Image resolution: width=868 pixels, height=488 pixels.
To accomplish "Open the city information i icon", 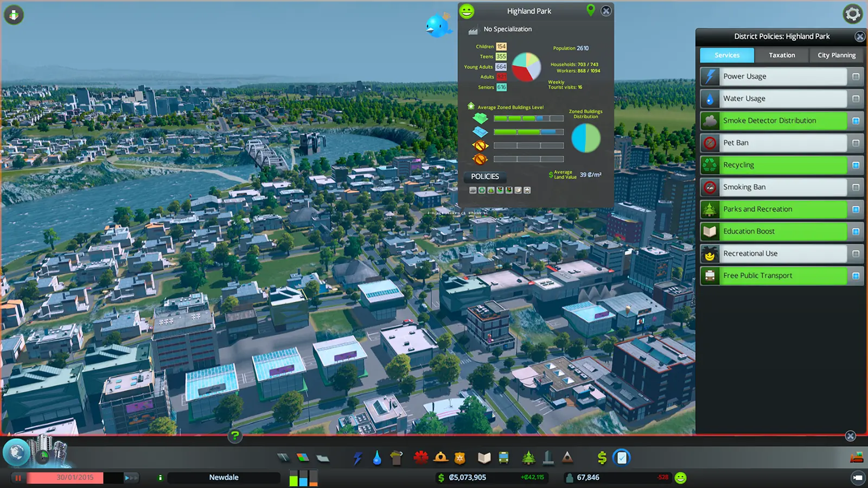I will [x=160, y=478].
